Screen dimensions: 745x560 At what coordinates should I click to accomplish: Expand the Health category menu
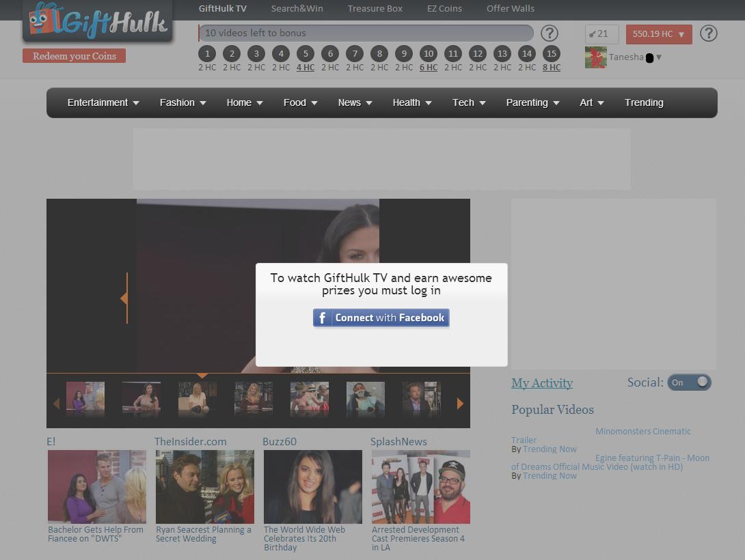pos(412,102)
